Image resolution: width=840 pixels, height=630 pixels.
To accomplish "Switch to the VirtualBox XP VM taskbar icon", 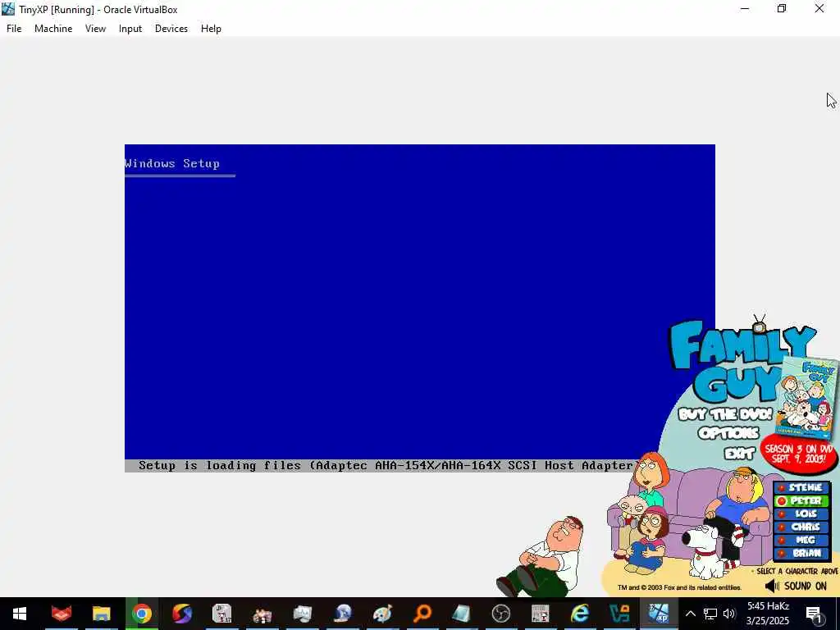I will [x=659, y=614].
